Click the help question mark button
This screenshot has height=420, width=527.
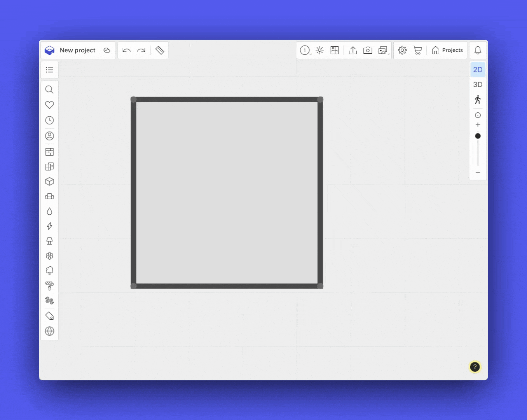(x=475, y=367)
